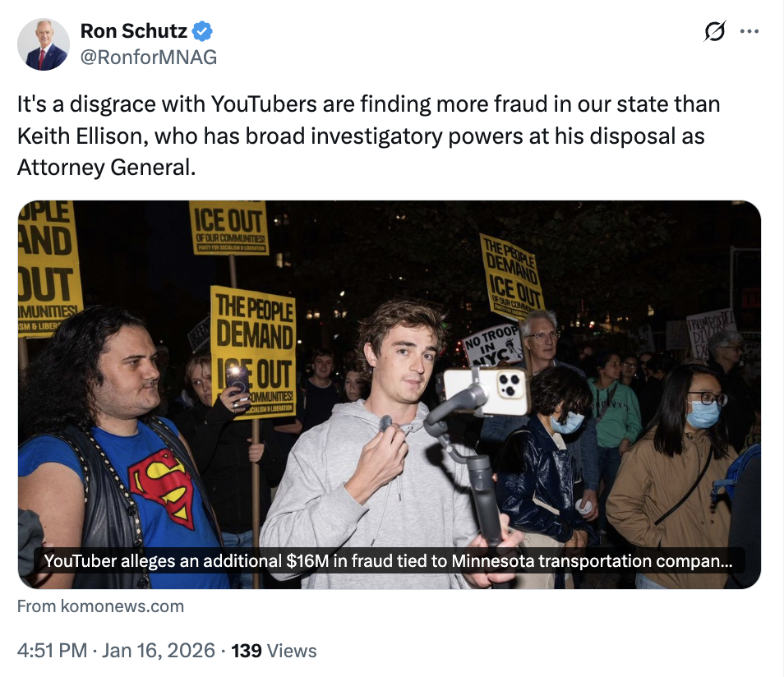
Task: Click the blue verified badge
Action: 202,31
